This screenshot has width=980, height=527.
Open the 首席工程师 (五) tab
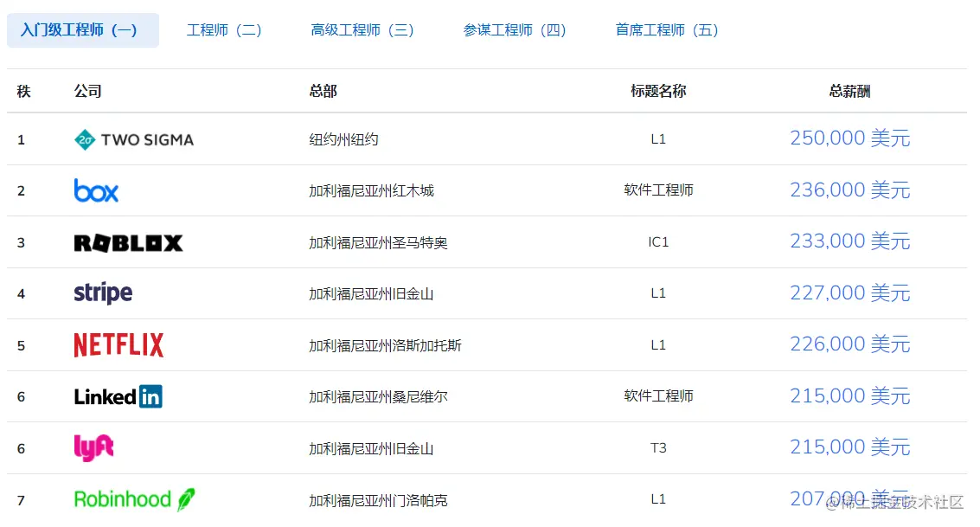(x=666, y=30)
